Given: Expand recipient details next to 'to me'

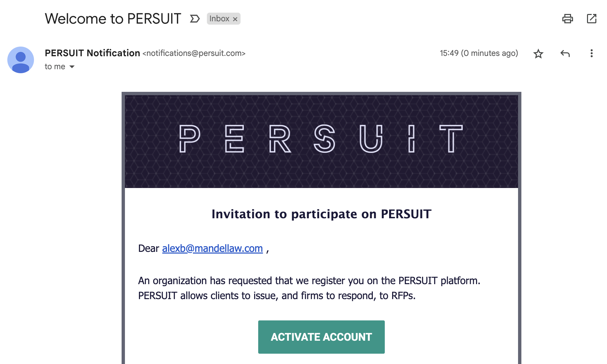Looking at the screenshot, I should pyautogui.click(x=72, y=67).
